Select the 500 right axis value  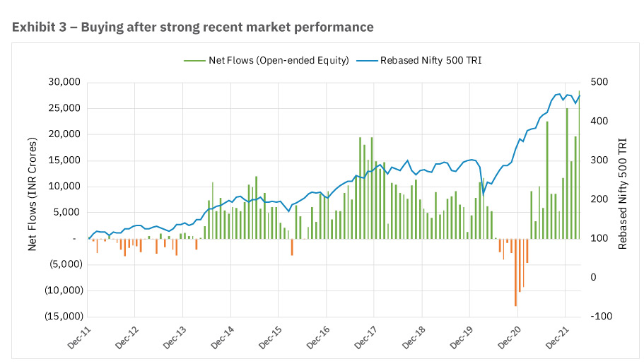599,82
